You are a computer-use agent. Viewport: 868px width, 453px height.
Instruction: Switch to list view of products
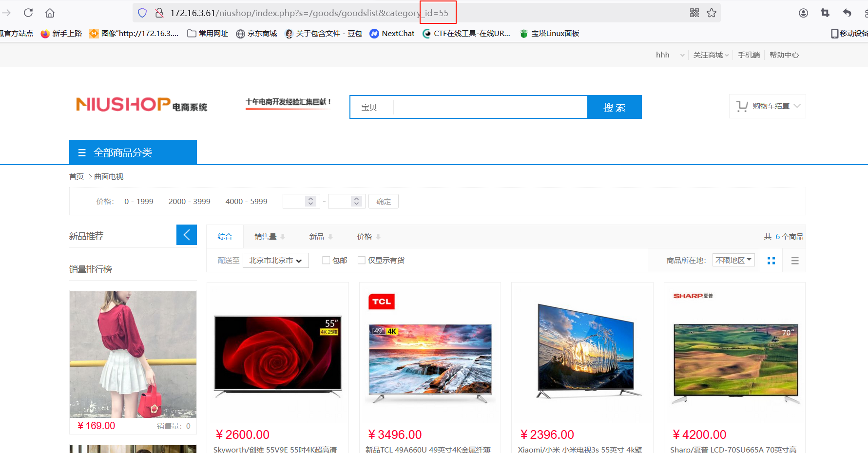795,261
